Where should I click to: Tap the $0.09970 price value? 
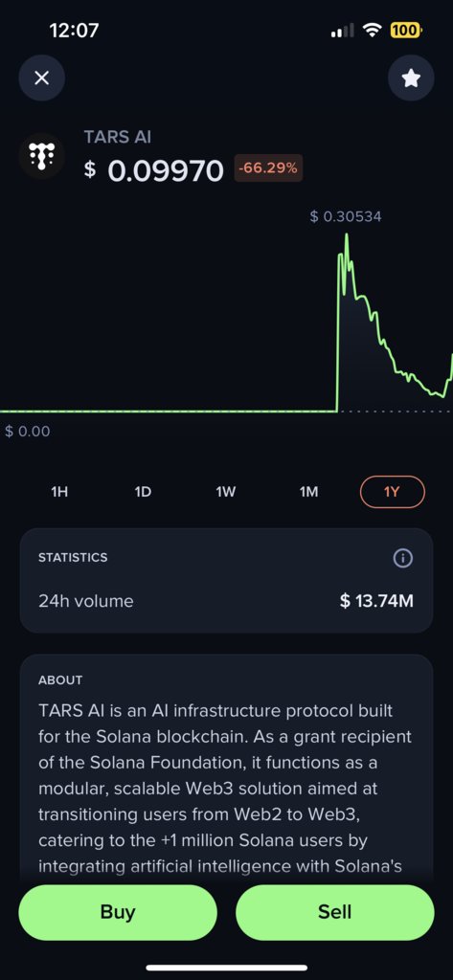tap(153, 170)
